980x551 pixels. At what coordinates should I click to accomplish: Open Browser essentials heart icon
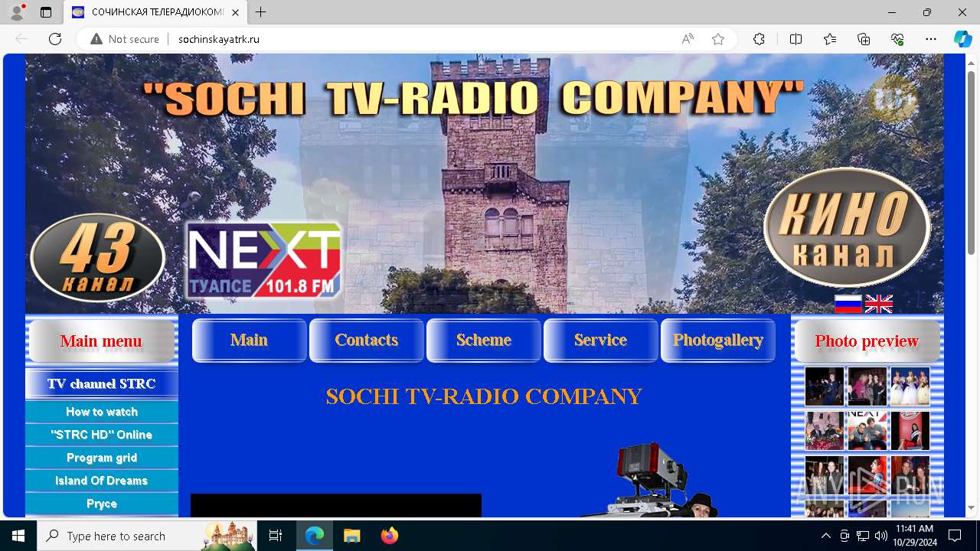coord(897,39)
